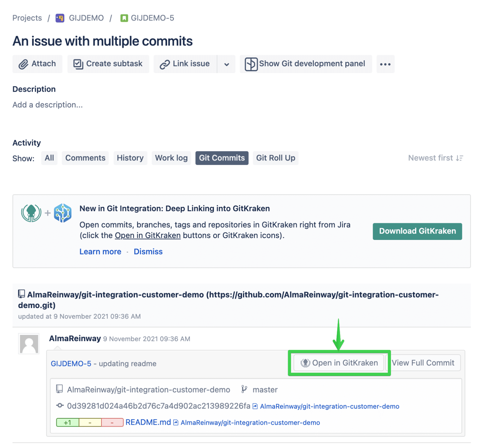Toggle the Git Commits activity filter
The image size is (484, 448).
(222, 158)
